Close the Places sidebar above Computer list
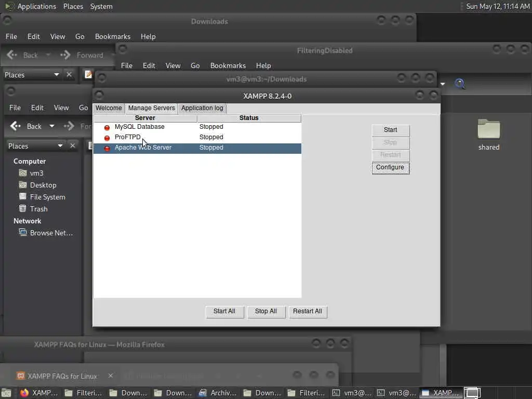The image size is (532, 399). pos(73,145)
